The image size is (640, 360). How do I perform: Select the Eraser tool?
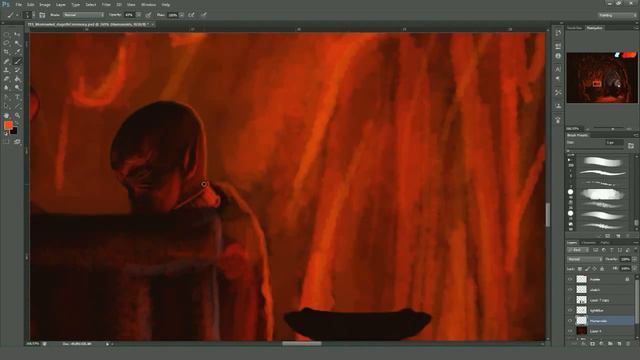[x=7, y=79]
